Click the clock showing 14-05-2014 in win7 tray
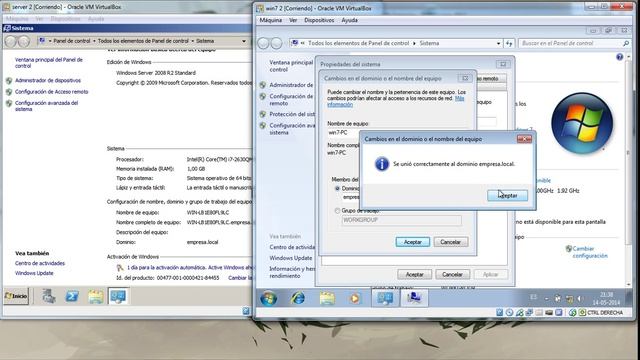Screen dimensions: 640x360 coord(607,299)
